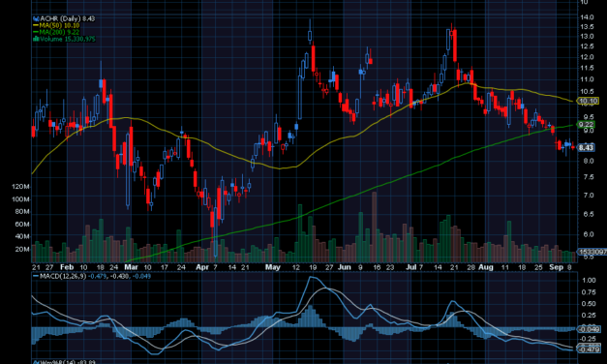The width and height of the screenshot is (607, 364).
Task: Click the blue 8.43 last-price tag on right axis
Action: coord(586,147)
